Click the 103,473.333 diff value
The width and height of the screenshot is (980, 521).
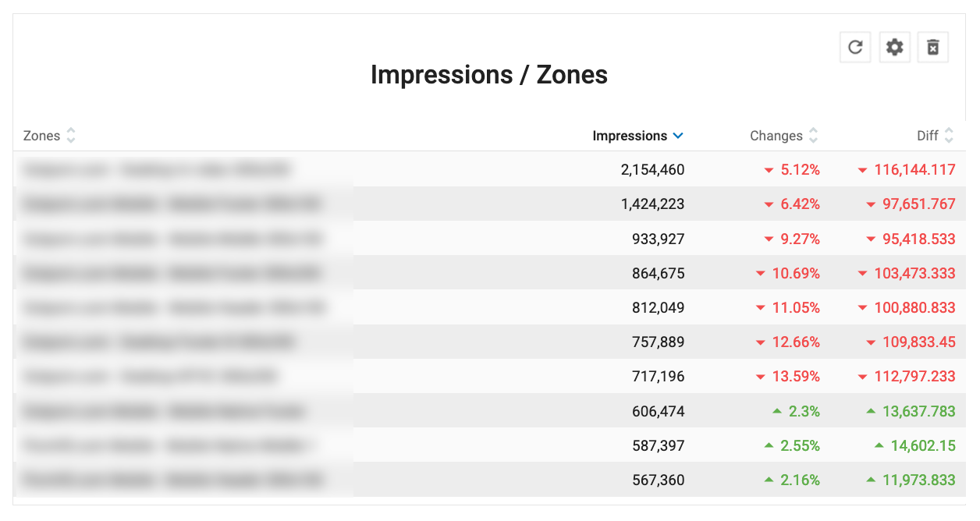(x=914, y=273)
